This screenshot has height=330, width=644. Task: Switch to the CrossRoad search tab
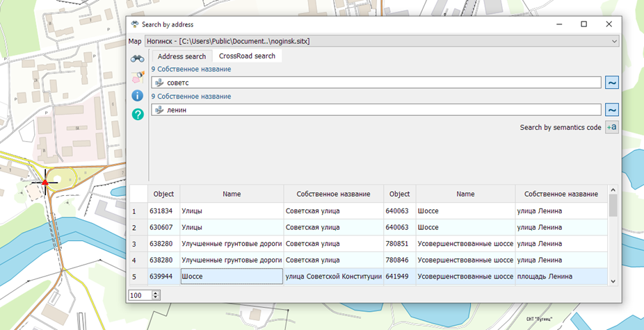(x=247, y=56)
